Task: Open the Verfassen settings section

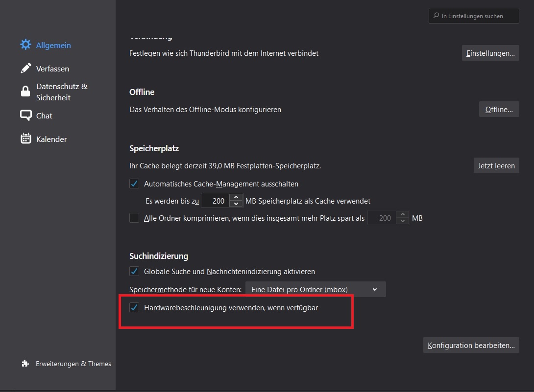Action: tap(52, 69)
